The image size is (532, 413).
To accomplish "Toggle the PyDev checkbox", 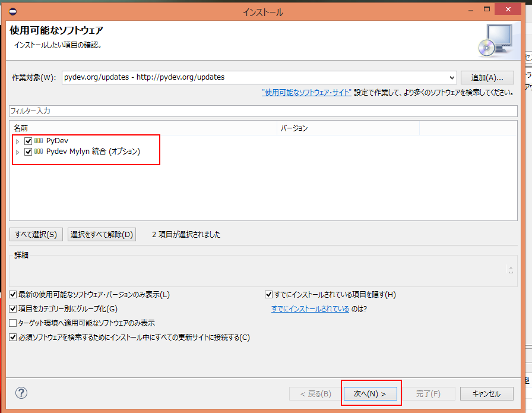I will pos(28,141).
